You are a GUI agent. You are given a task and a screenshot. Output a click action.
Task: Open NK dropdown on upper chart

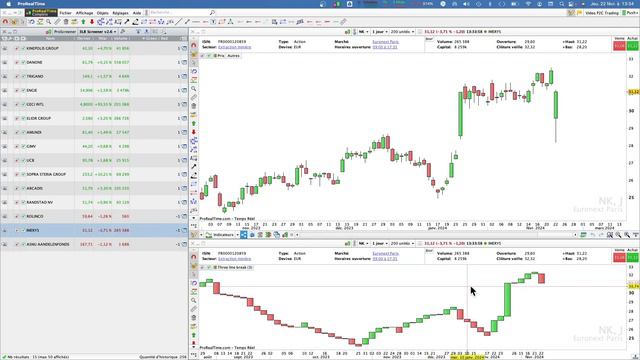[x=363, y=31]
